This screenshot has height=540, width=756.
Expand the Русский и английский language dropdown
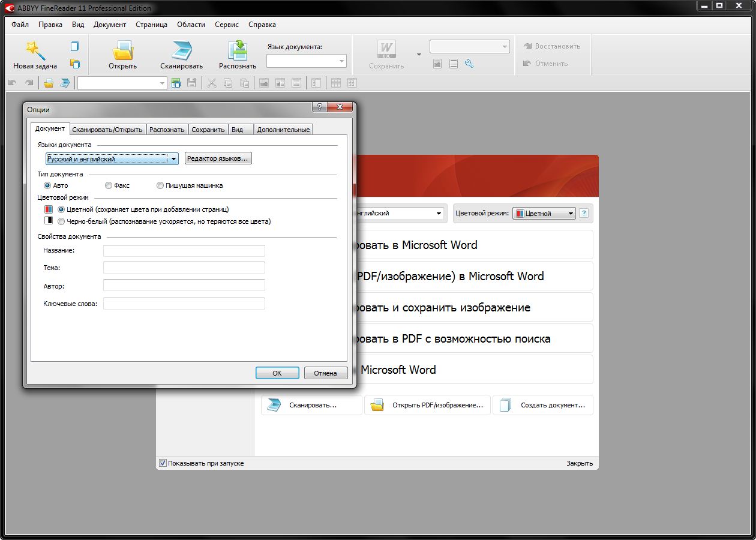point(173,159)
